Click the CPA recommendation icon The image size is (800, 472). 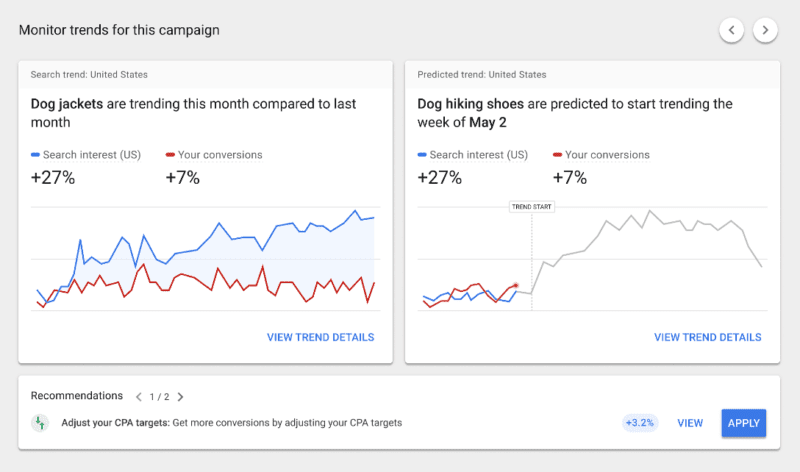(39, 423)
